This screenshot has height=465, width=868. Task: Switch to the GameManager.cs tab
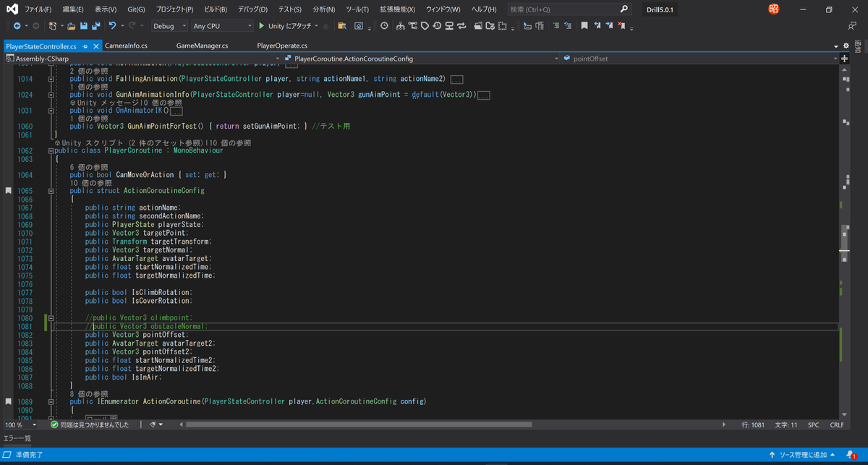[202, 46]
